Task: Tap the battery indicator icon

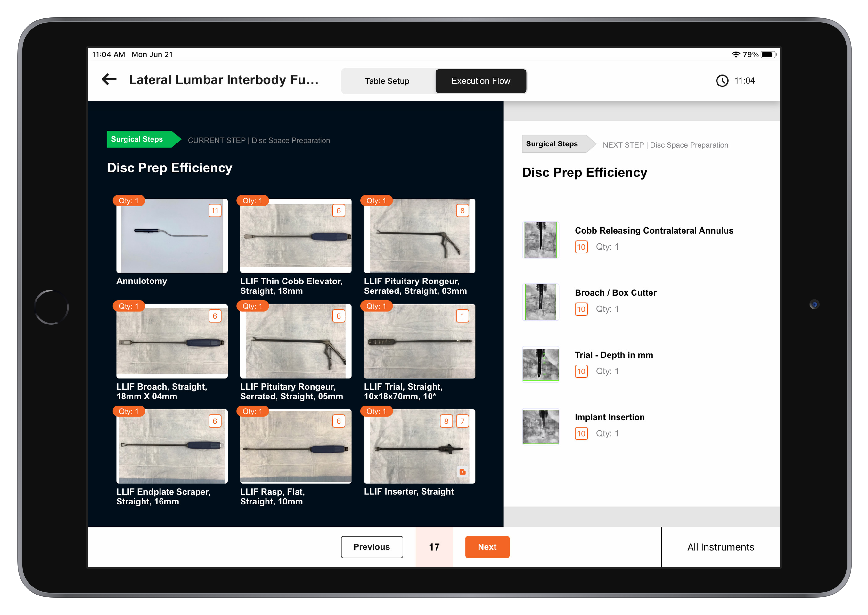Action: (768, 54)
